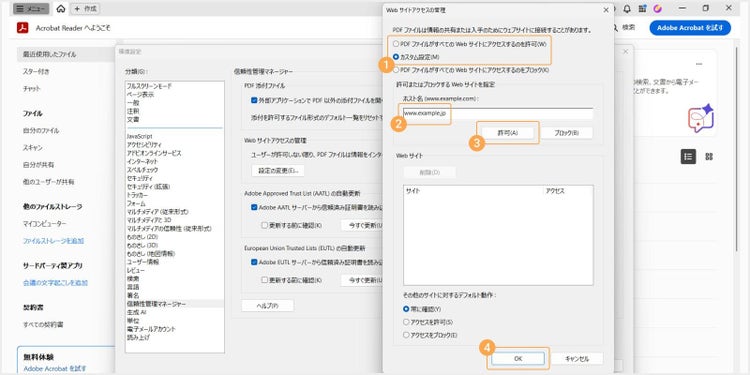
Task: Click the ブロック(B) block button
Action: [x=566, y=133]
